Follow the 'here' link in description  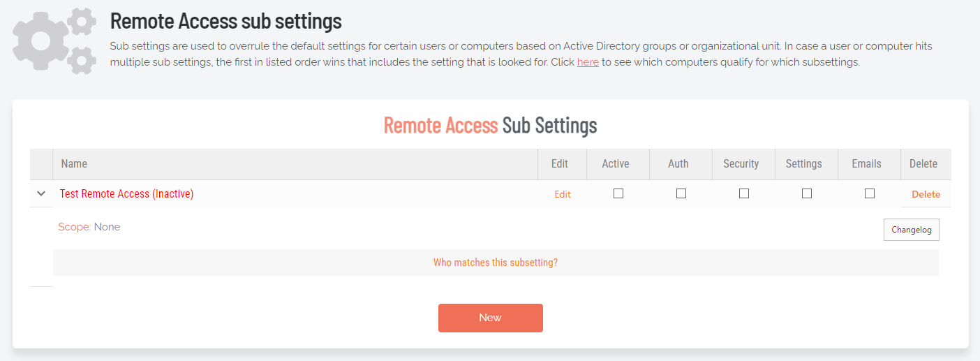588,62
